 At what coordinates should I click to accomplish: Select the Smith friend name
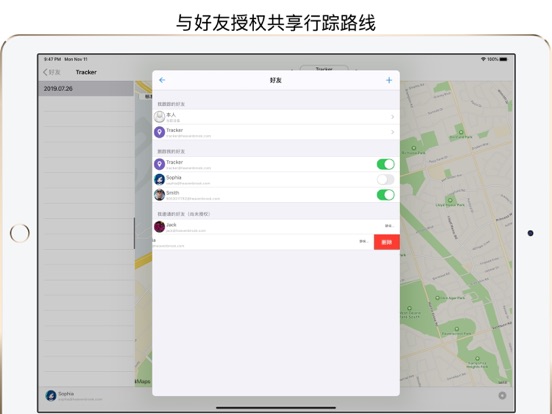pyautogui.click(x=172, y=193)
